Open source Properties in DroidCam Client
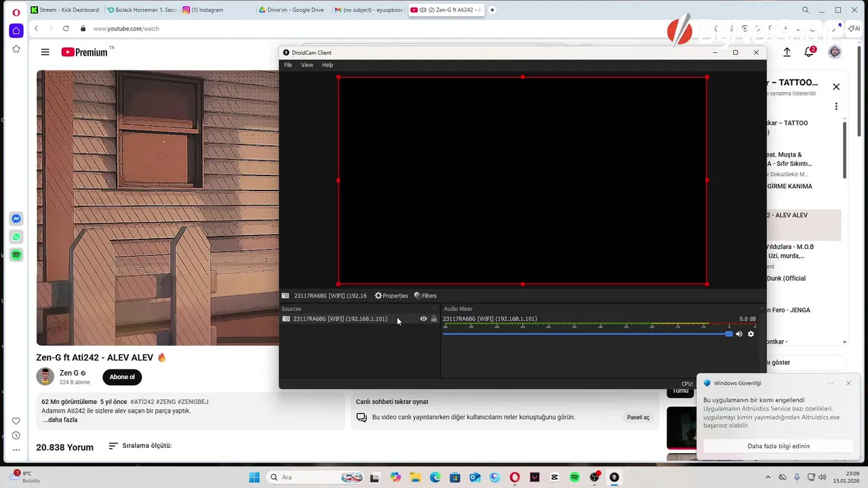 391,296
